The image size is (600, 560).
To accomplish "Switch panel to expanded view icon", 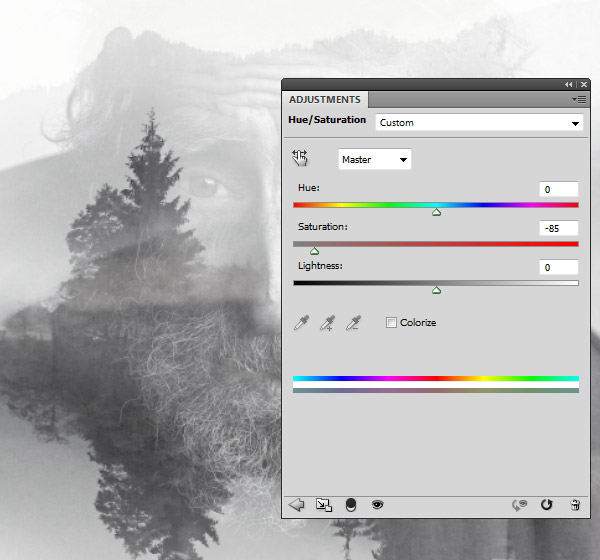I will point(323,505).
